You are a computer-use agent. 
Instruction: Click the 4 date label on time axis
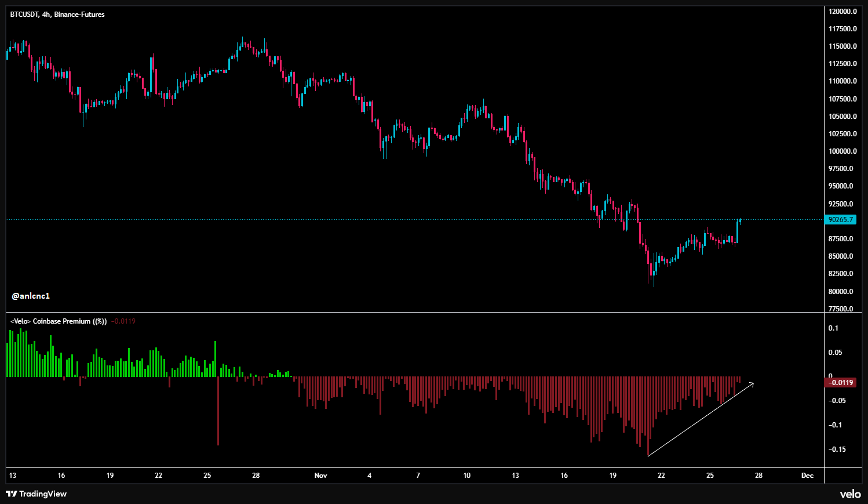pyautogui.click(x=370, y=476)
